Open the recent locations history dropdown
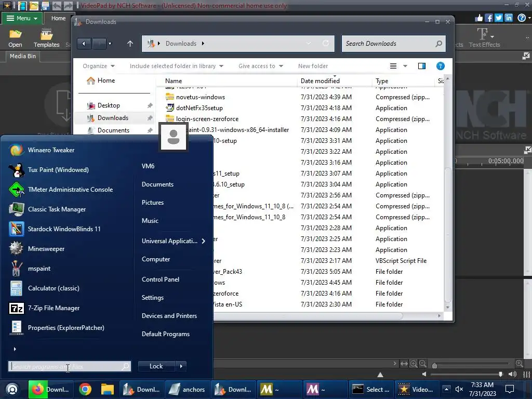Viewport: 532px width, 399px height. tap(110, 44)
